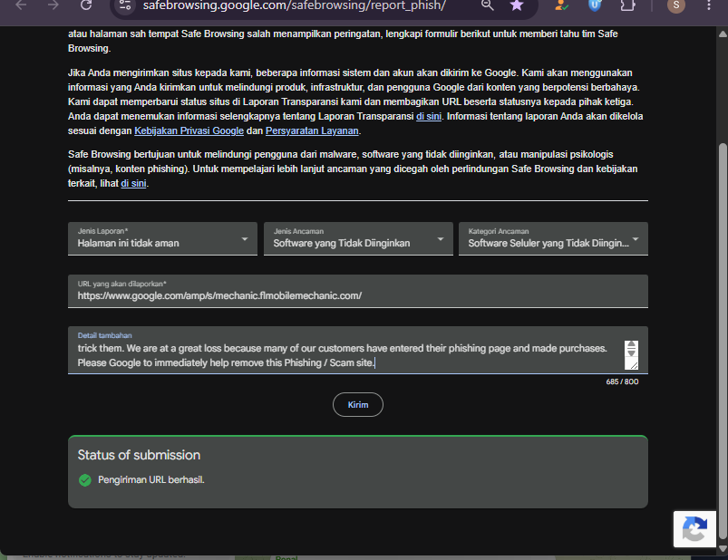Click the browser back arrow
Image resolution: width=728 pixels, height=560 pixels.
[22, 5]
